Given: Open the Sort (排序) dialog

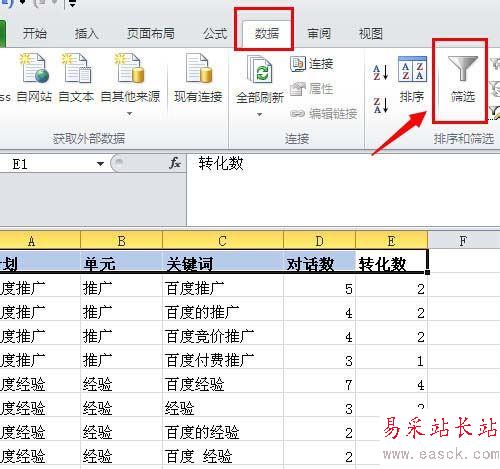Looking at the screenshot, I should [412, 79].
